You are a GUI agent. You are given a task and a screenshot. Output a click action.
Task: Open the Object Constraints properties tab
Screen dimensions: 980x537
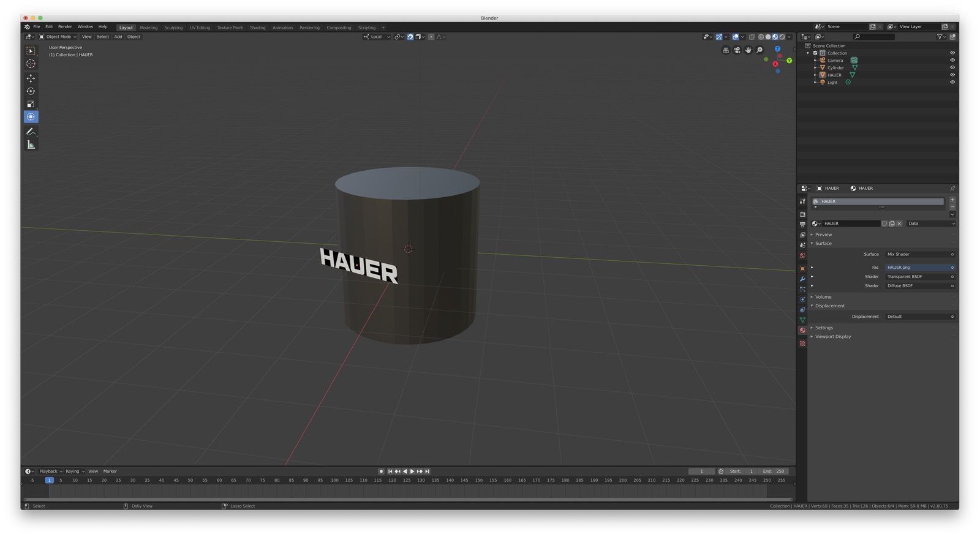[x=802, y=310]
